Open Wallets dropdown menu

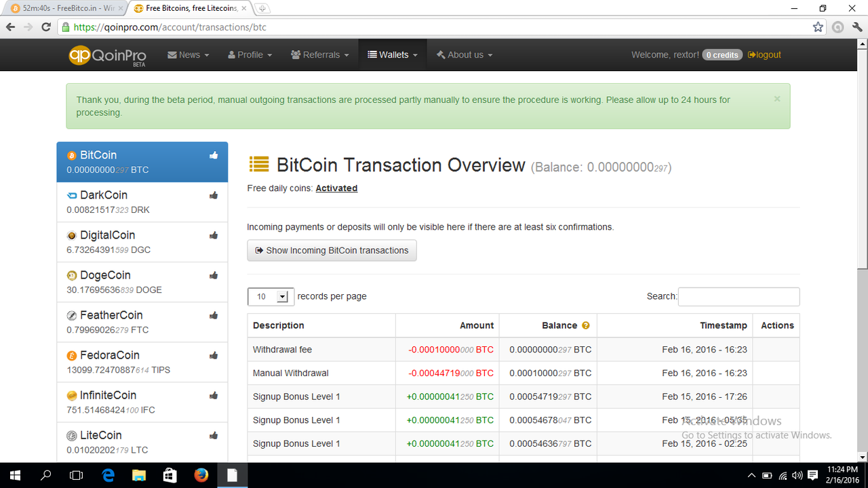click(393, 55)
